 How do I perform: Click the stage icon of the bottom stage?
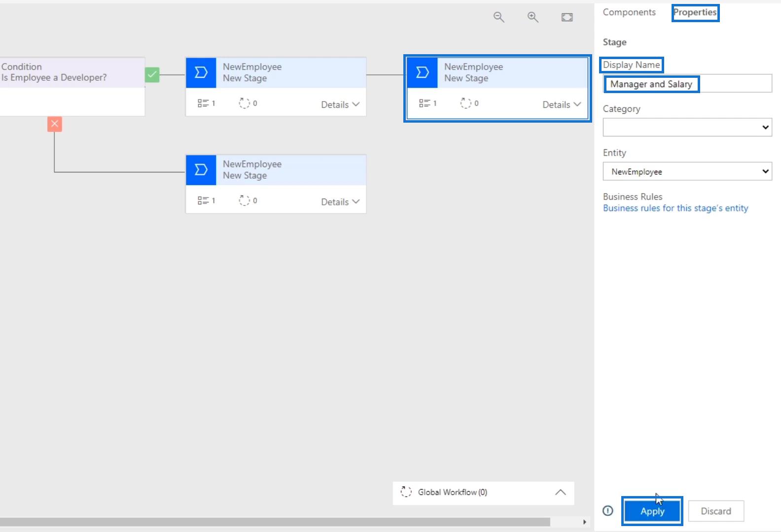[201, 170]
